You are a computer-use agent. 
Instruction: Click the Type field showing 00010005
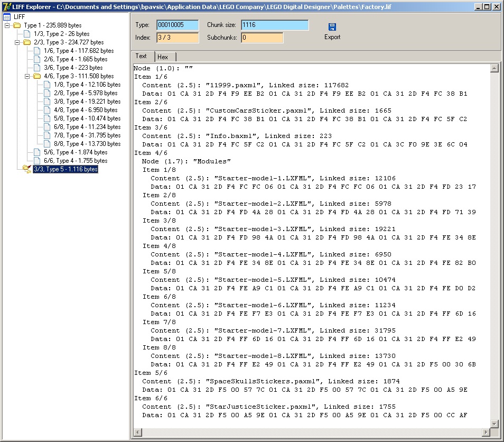click(x=178, y=25)
